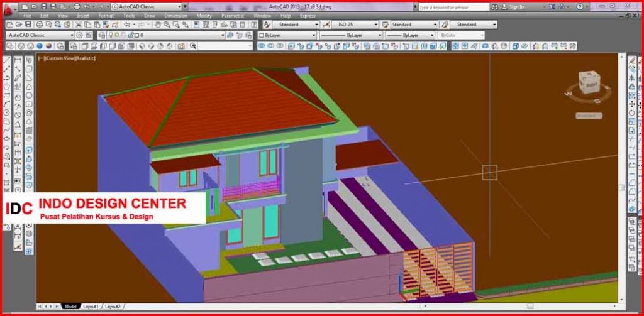This screenshot has width=644, height=316.
Task: Activate the Pan hand tool
Action: point(158,25)
